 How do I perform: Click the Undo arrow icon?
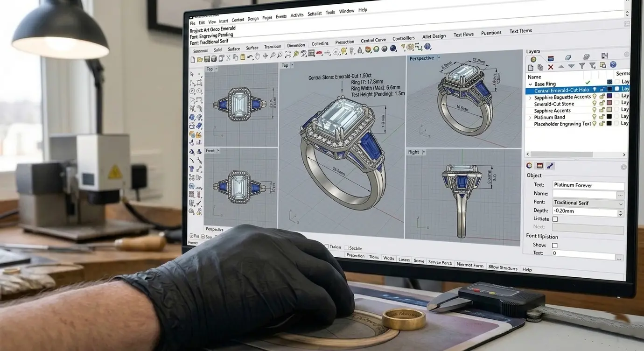pos(250,57)
